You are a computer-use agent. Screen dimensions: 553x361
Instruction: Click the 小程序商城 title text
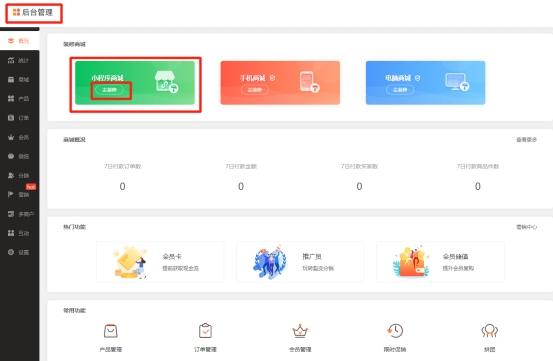point(107,78)
